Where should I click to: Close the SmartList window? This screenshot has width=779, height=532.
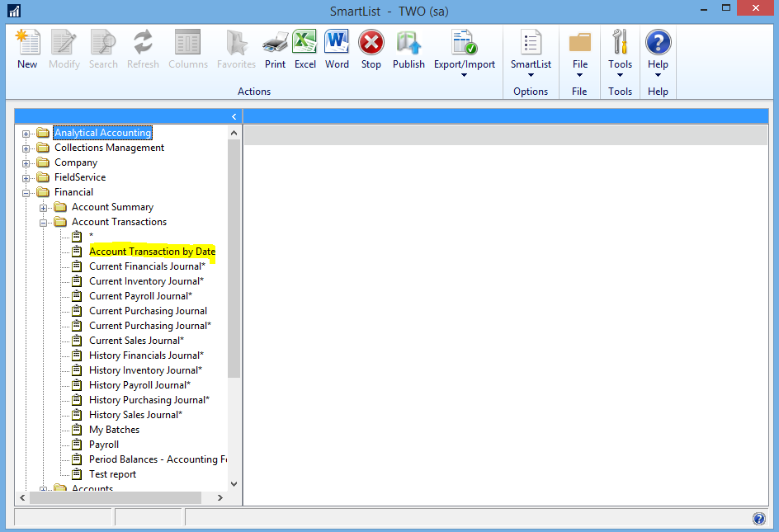pos(756,8)
